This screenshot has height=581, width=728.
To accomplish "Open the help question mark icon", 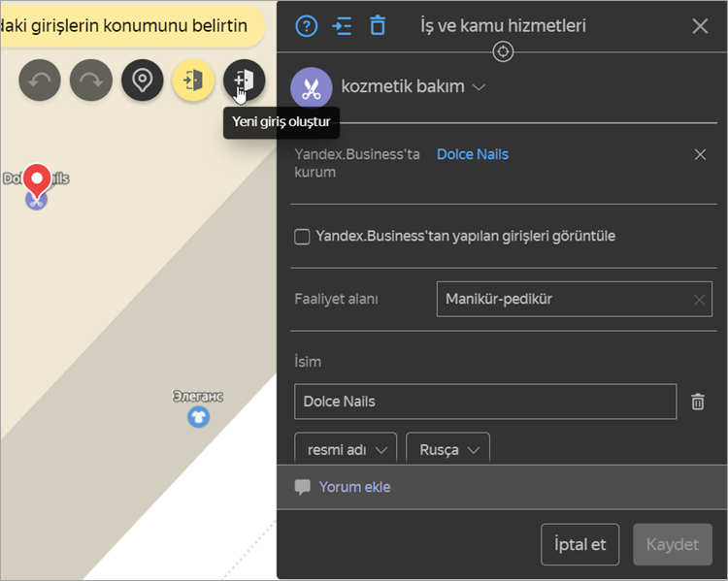I will [307, 26].
